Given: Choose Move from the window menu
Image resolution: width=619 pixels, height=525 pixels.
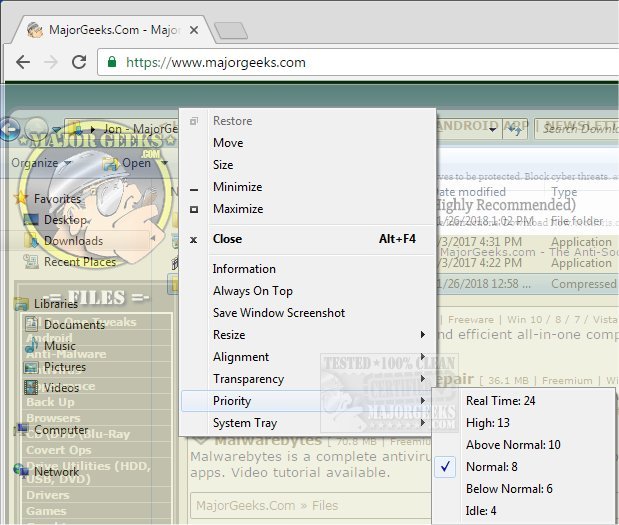Looking at the screenshot, I should click(x=308, y=143).
